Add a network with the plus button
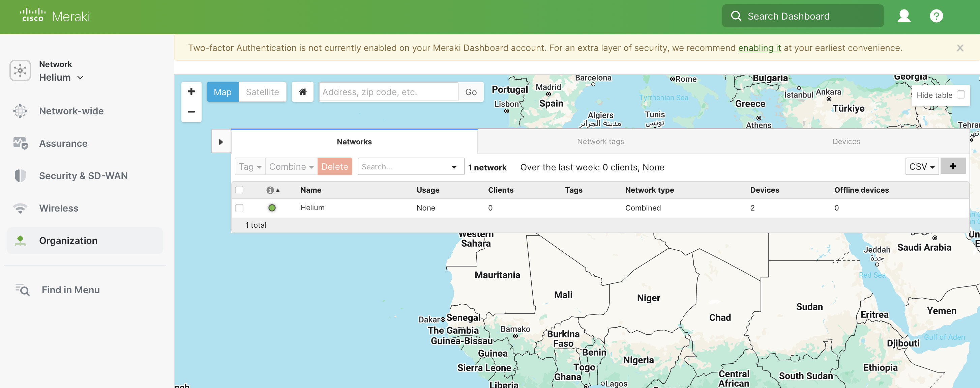Viewport: 980px width, 388px height. pos(953,166)
